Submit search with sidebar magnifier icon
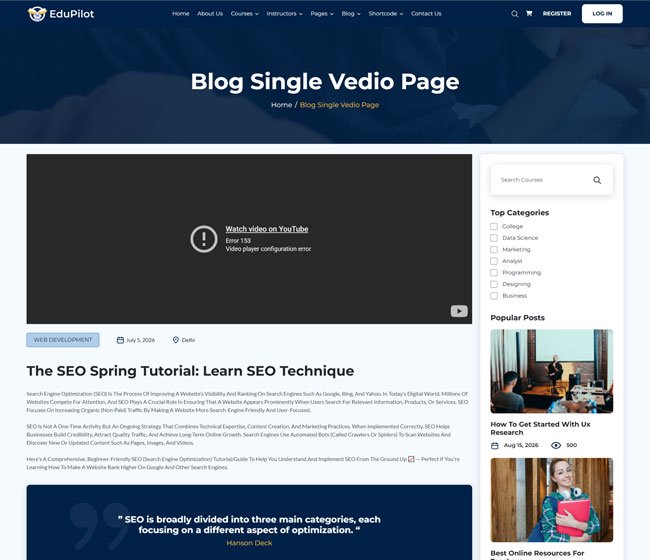This screenshot has width=650, height=560. 597,180
